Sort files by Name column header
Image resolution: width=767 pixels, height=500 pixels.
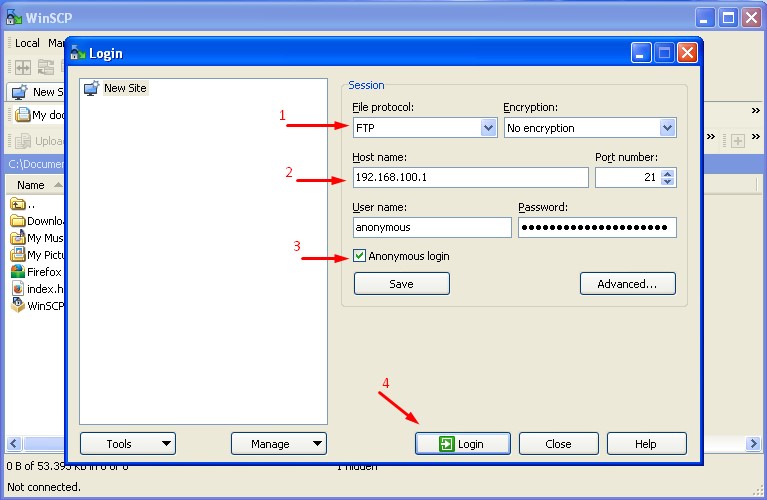tap(31, 185)
